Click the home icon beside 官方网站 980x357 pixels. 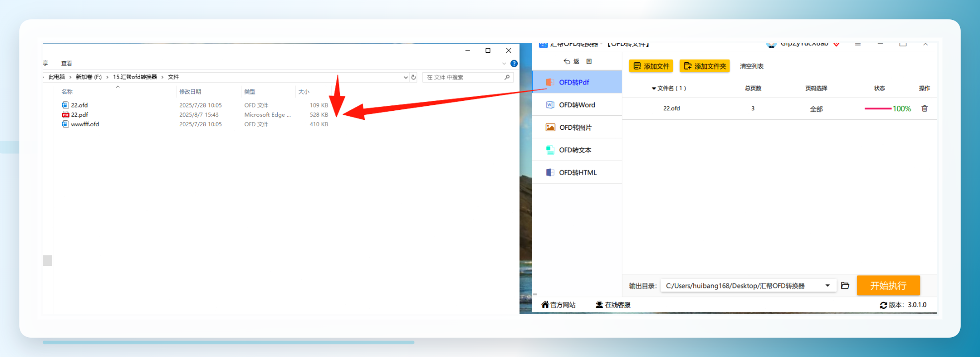click(x=545, y=304)
